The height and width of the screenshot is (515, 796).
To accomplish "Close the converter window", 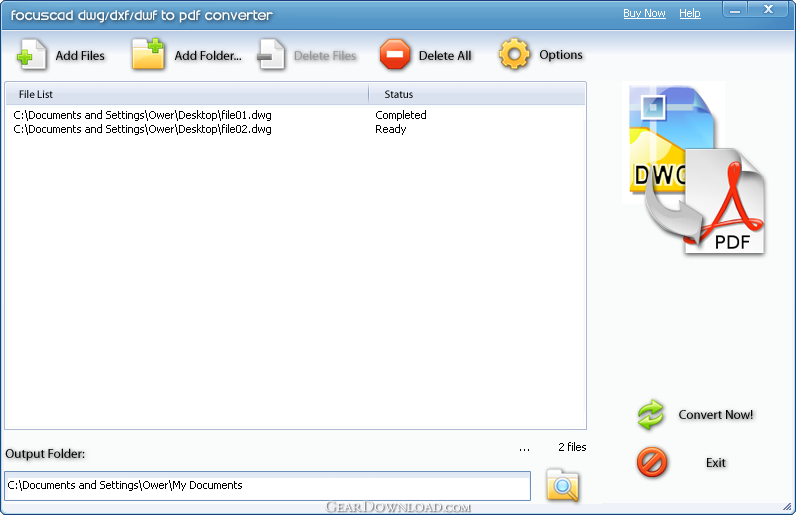I will tap(769, 10).
